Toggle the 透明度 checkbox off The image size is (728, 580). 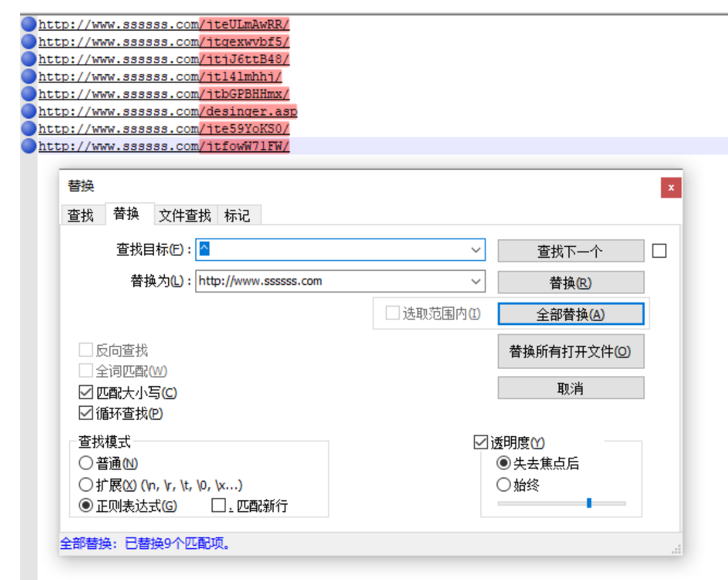480,443
